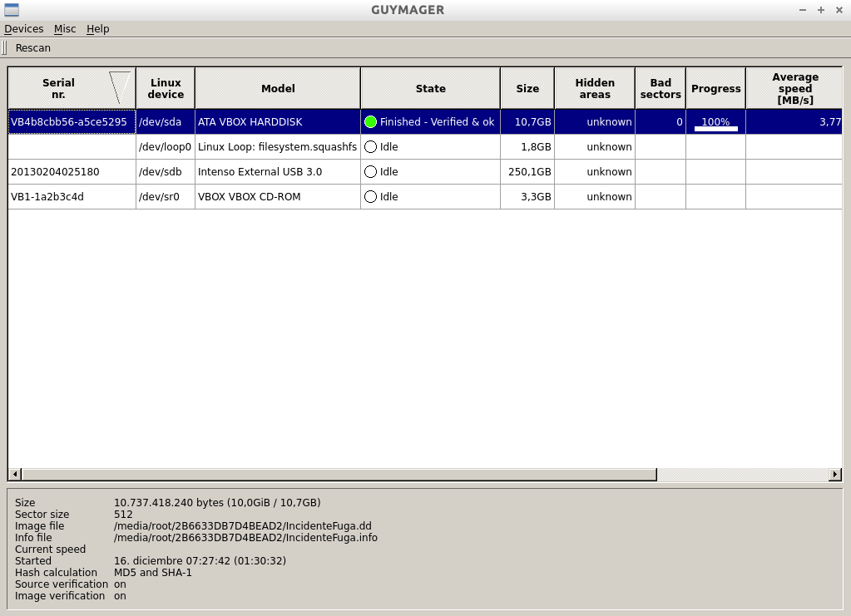851x616 pixels.
Task: Click the Idle state circle for VBOX CD-ROM
Action: [371, 197]
